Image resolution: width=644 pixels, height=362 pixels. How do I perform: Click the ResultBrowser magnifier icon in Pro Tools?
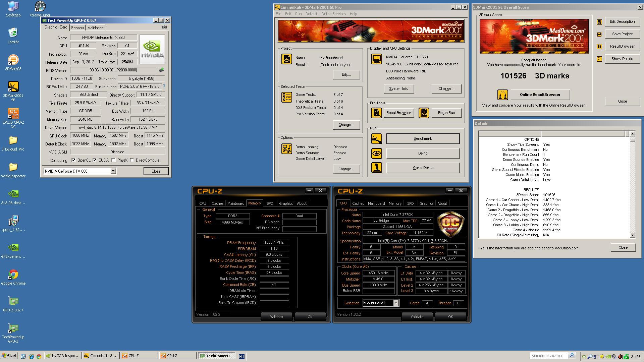point(377,113)
